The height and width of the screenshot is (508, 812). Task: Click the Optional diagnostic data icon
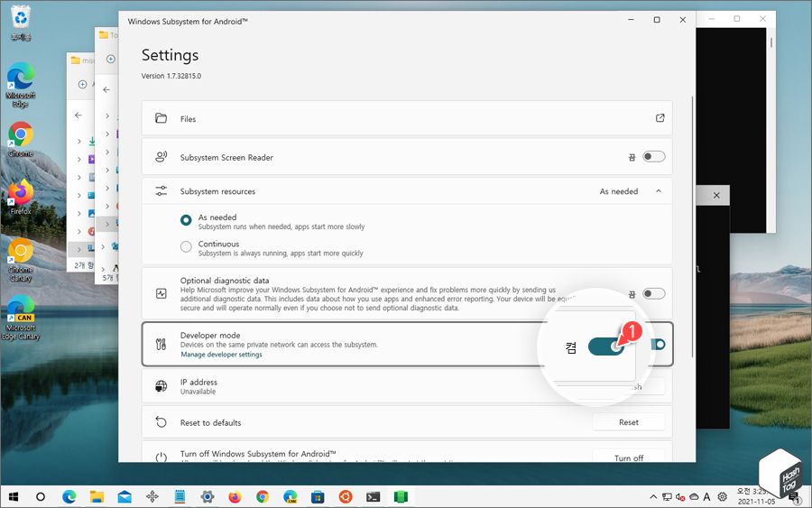click(161, 293)
